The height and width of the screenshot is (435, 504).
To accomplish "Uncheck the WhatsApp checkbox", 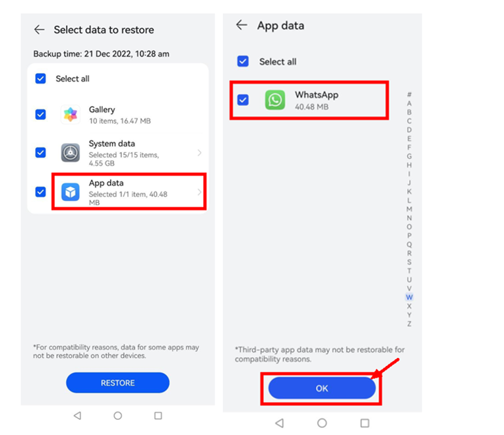I will [x=243, y=100].
